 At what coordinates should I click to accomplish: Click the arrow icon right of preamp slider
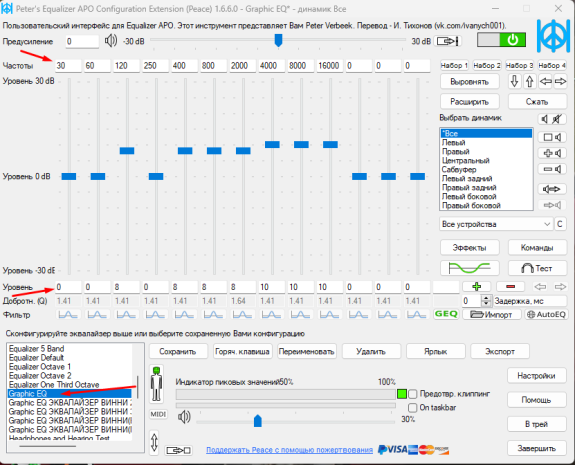point(448,41)
